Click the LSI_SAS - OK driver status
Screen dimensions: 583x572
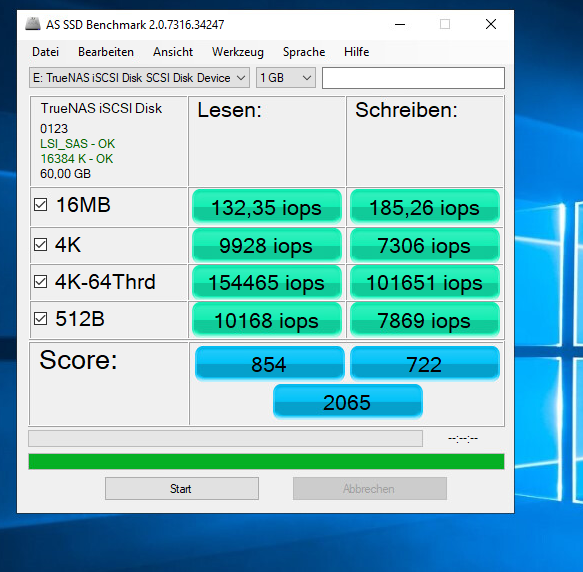(77, 144)
